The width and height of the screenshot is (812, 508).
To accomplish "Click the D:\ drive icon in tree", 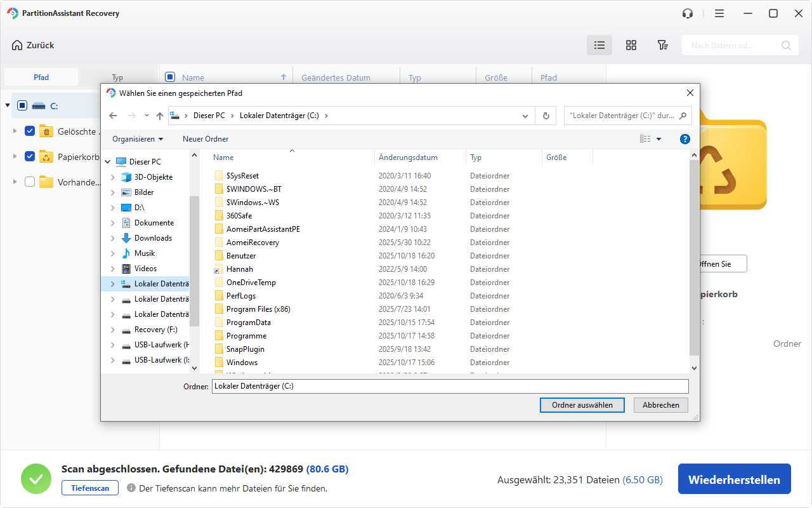I will pos(126,208).
